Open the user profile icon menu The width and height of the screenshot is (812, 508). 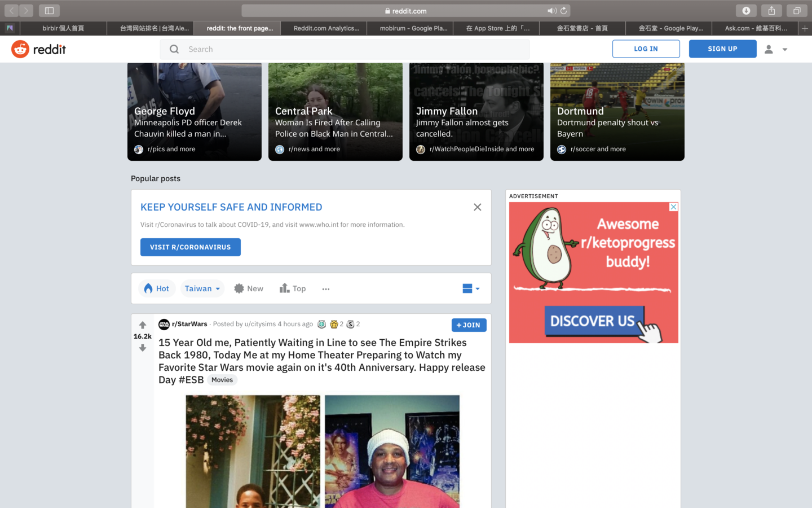pos(769,49)
